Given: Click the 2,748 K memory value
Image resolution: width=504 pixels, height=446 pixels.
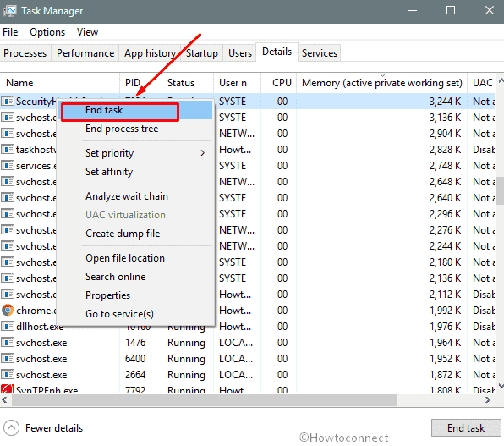Looking at the screenshot, I should (445, 166).
